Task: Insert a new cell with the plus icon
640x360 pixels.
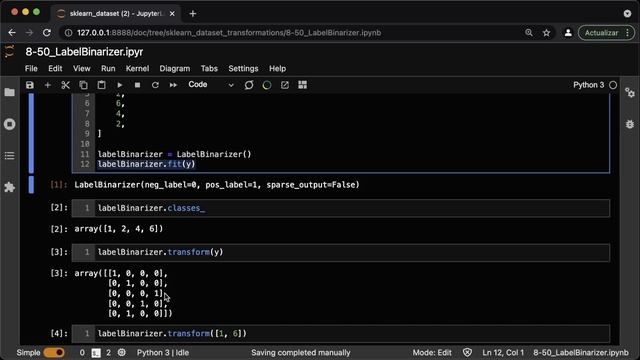Action: [x=48, y=85]
